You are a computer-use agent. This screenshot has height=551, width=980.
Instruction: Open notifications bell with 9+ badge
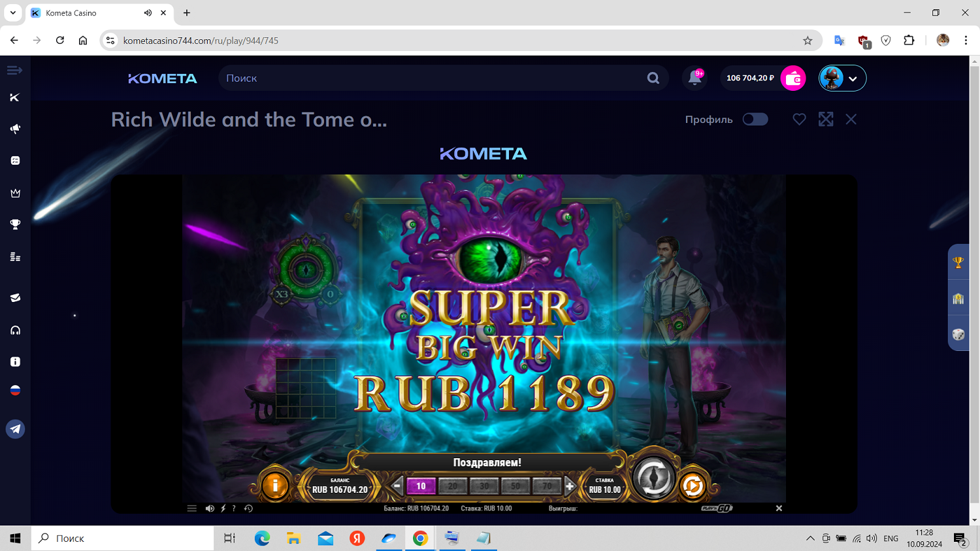coord(695,78)
